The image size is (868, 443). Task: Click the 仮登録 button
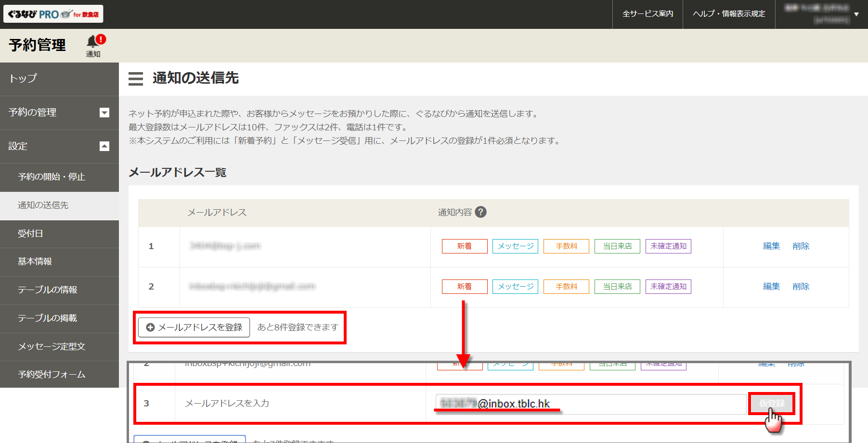[772, 404]
